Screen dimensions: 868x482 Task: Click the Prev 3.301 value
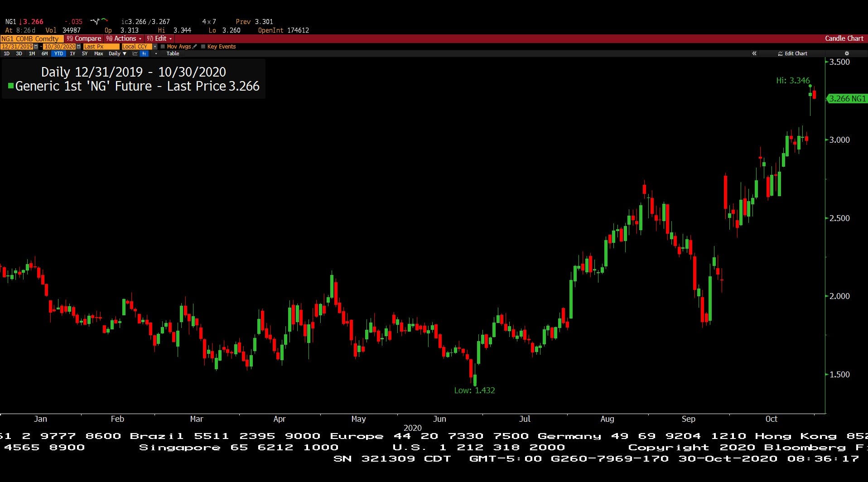pyautogui.click(x=254, y=22)
